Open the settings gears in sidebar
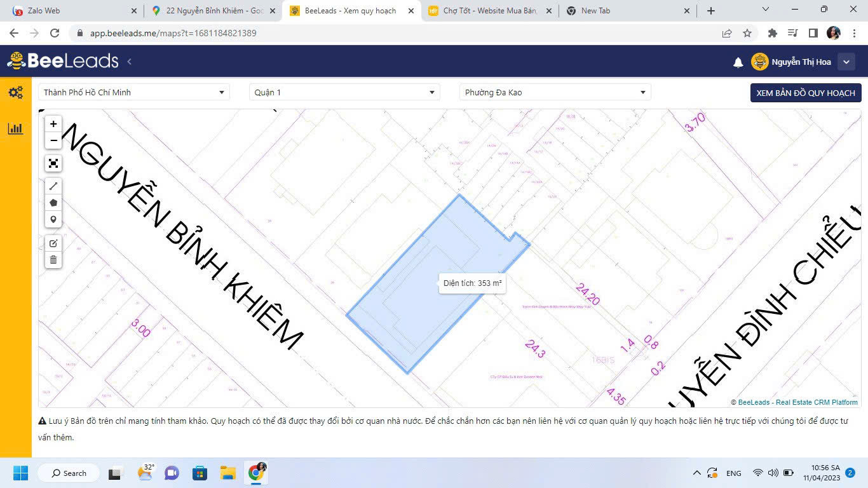 (15, 93)
